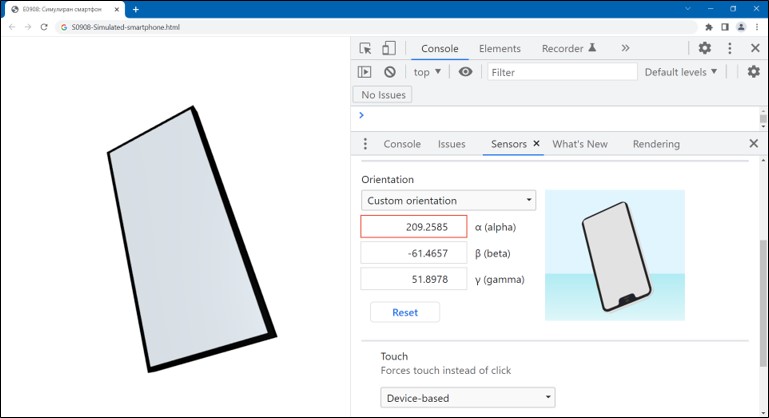Image resolution: width=769 pixels, height=418 pixels.
Task: Activate the inspect element picker icon
Action: pos(366,48)
